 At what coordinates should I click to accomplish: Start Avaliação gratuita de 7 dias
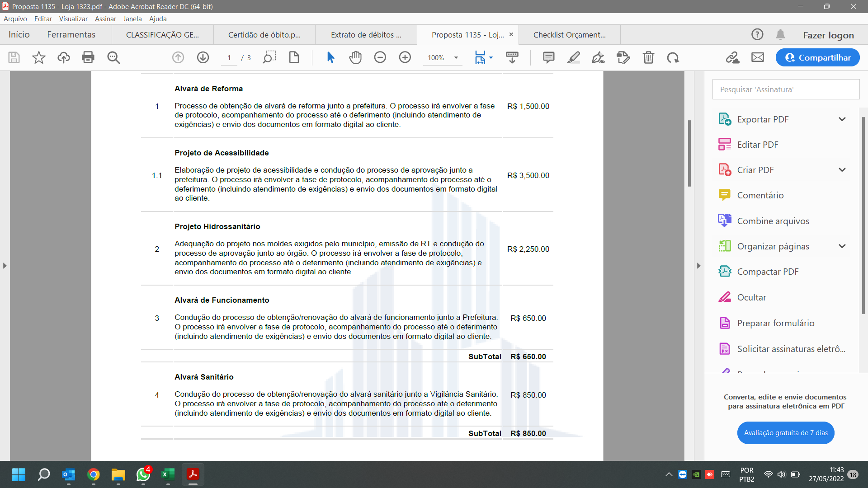tap(786, 433)
